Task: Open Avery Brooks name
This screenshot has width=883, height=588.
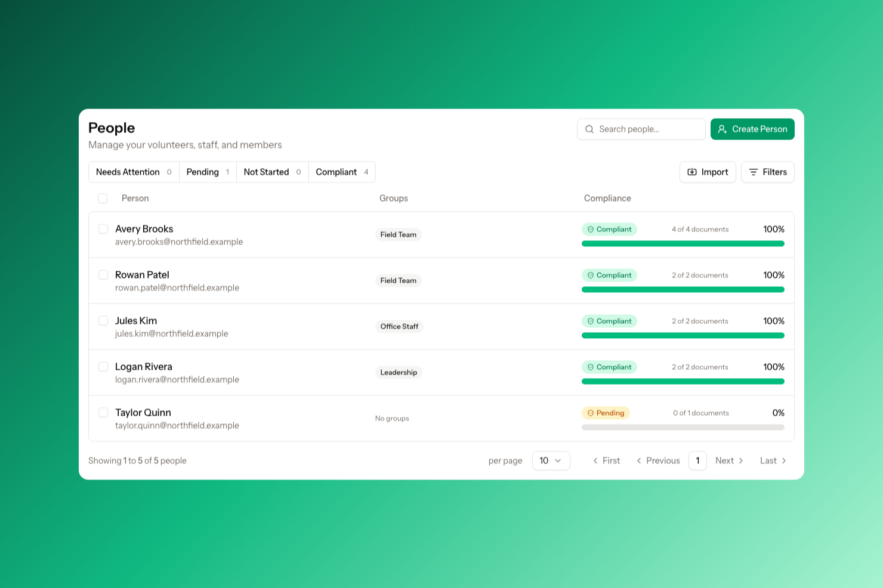Action: (144, 229)
